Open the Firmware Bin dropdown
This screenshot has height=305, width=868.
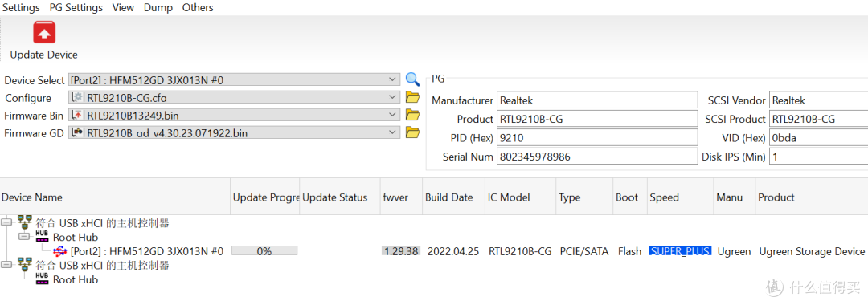234,116
